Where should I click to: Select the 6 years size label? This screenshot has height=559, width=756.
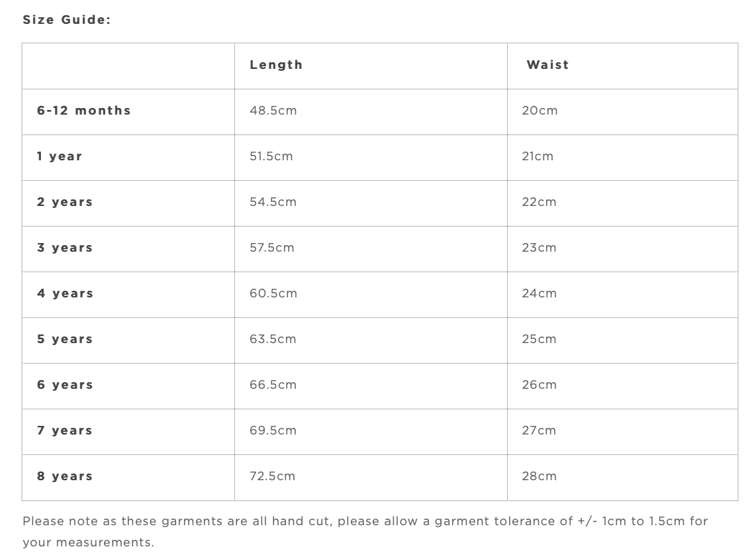tap(65, 385)
